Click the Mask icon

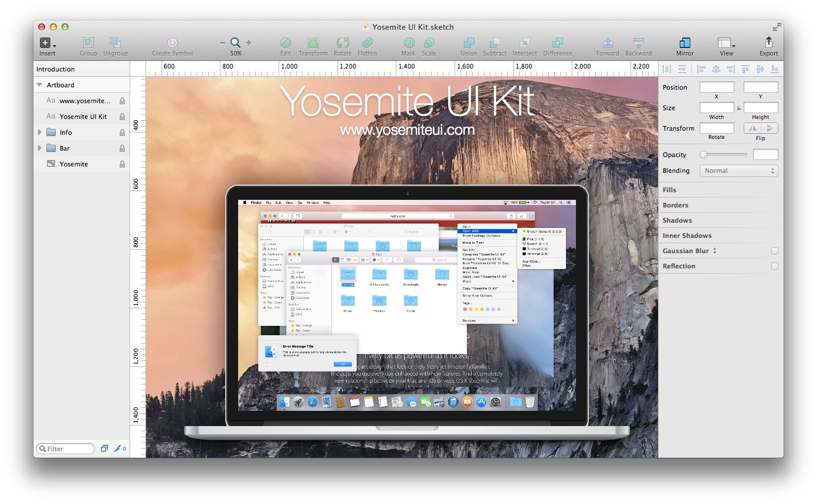(409, 43)
